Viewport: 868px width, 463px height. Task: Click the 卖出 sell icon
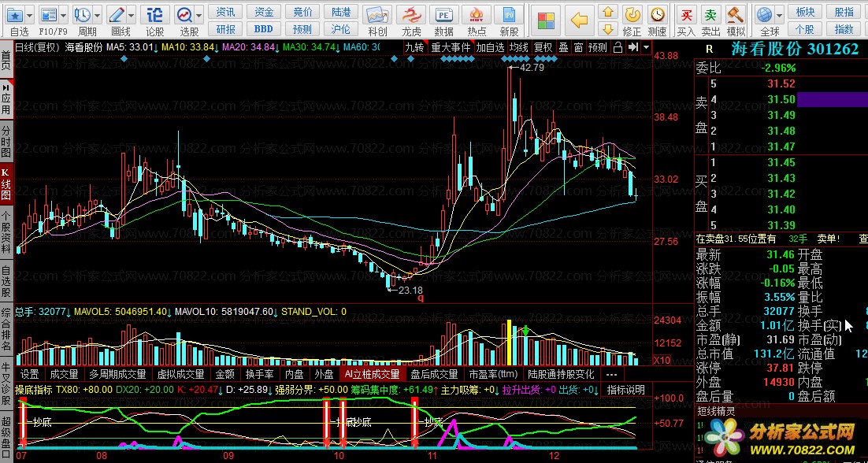point(710,15)
